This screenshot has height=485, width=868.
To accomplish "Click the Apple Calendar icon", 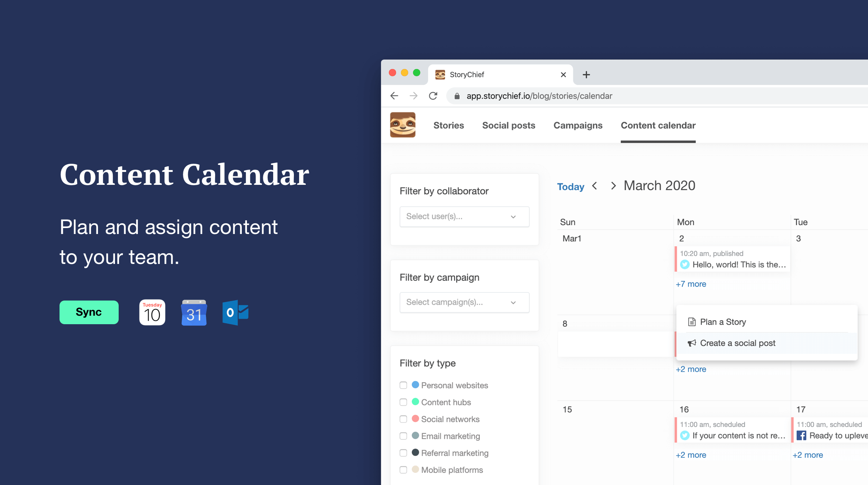I will click(x=152, y=311).
